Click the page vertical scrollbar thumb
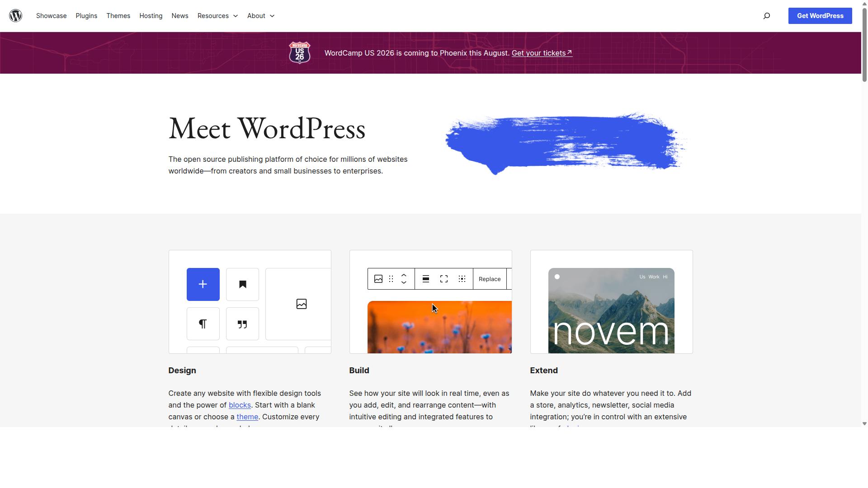Image resolution: width=868 pixels, height=488 pixels. pos(864,44)
